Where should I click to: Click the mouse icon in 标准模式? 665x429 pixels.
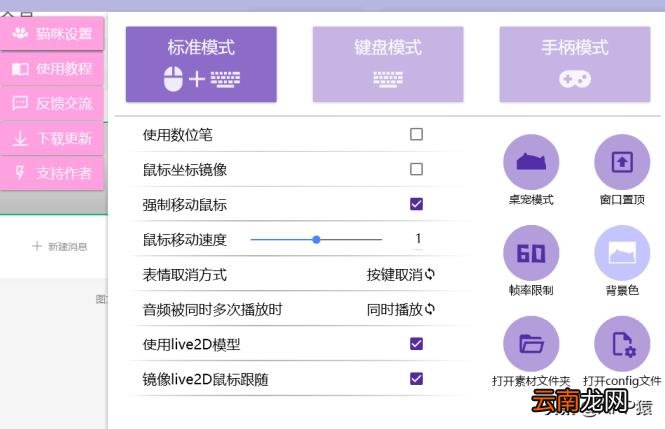tap(173, 79)
